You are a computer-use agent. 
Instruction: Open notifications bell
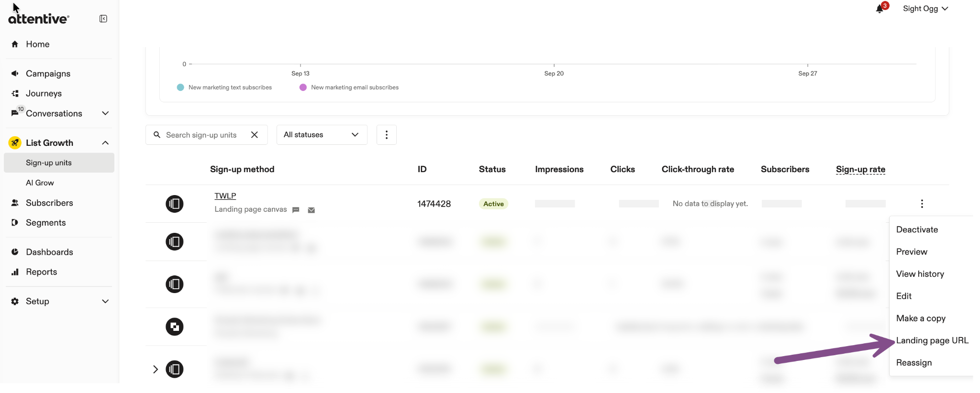coord(880,9)
